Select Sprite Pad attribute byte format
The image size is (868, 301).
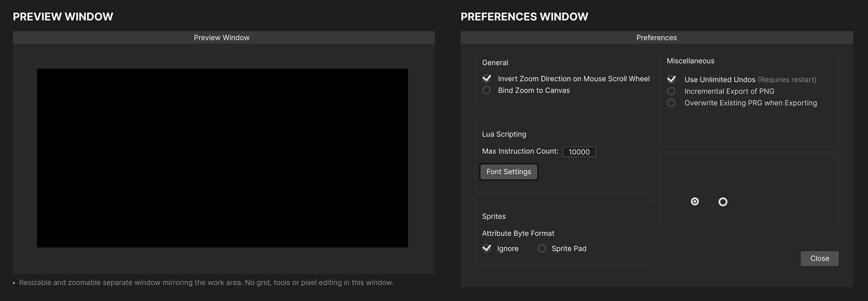[542, 248]
